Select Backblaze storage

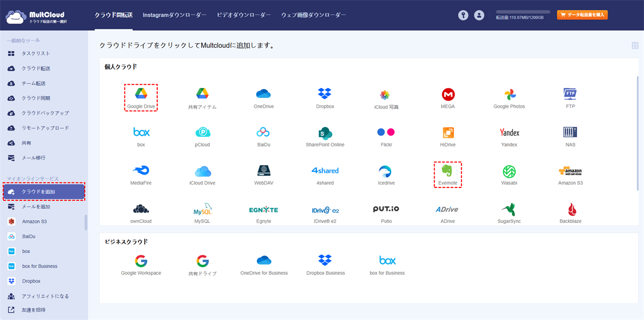coord(570,213)
